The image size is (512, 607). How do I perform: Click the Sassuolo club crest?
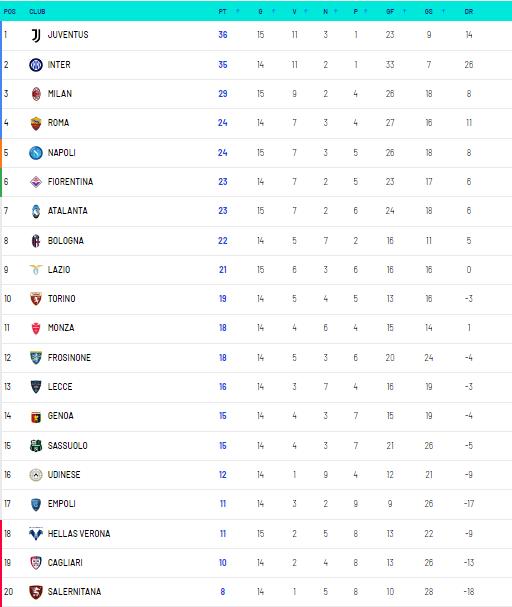point(36,446)
